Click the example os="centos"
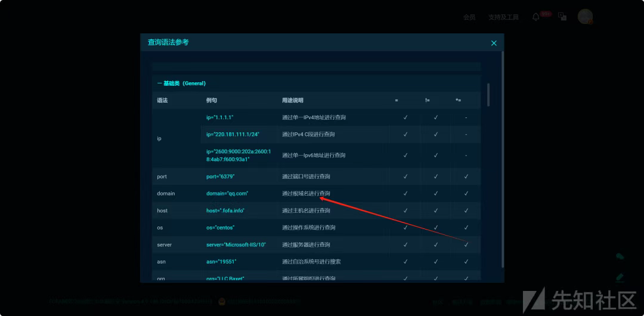The width and height of the screenshot is (644, 316). click(220, 227)
